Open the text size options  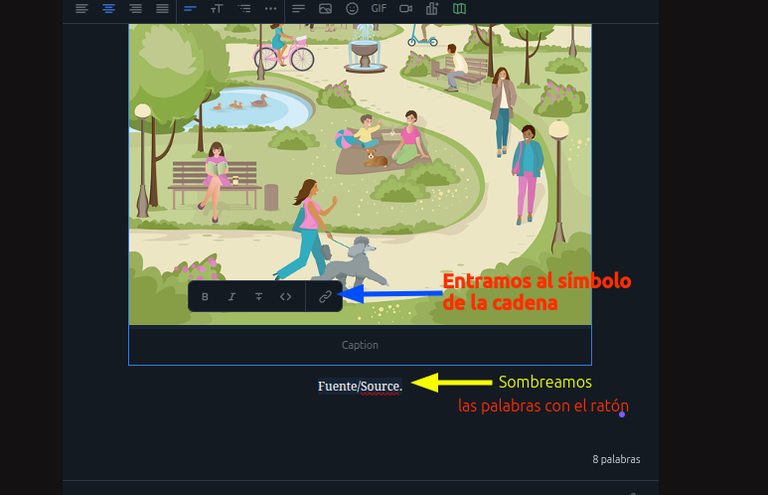(x=216, y=8)
